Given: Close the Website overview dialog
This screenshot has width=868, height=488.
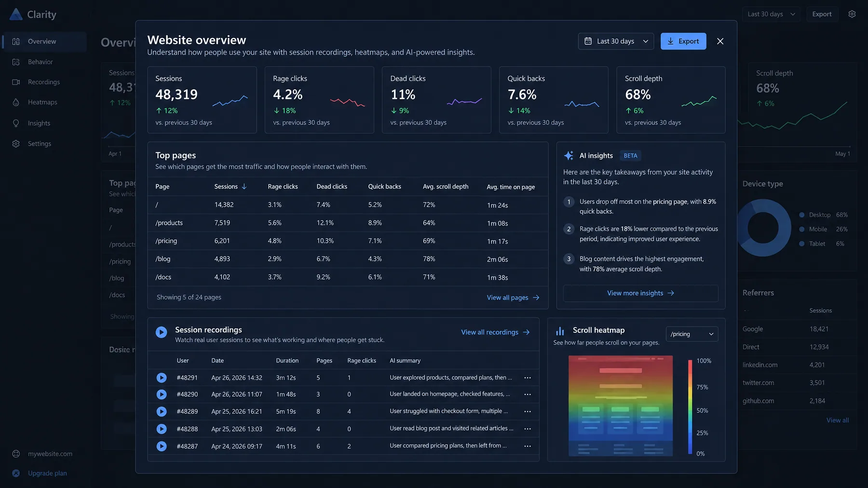Looking at the screenshot, I should (720, 41).
